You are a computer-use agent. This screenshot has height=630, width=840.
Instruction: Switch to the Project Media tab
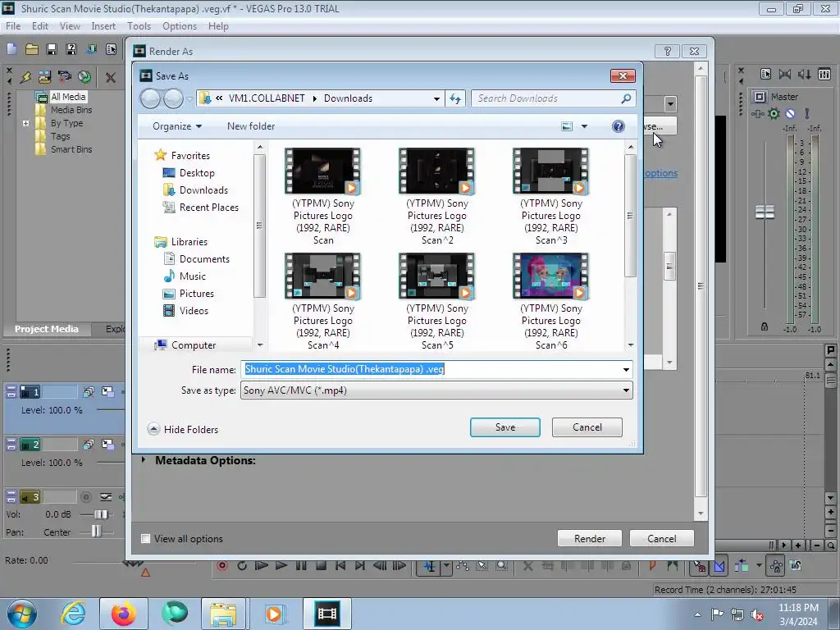click(x=47, y=329)
